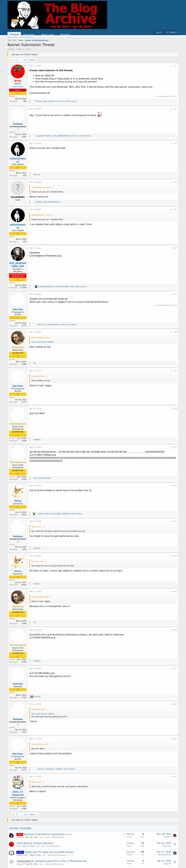Click the reaction icon under post #12

click(x=34, y=514)
